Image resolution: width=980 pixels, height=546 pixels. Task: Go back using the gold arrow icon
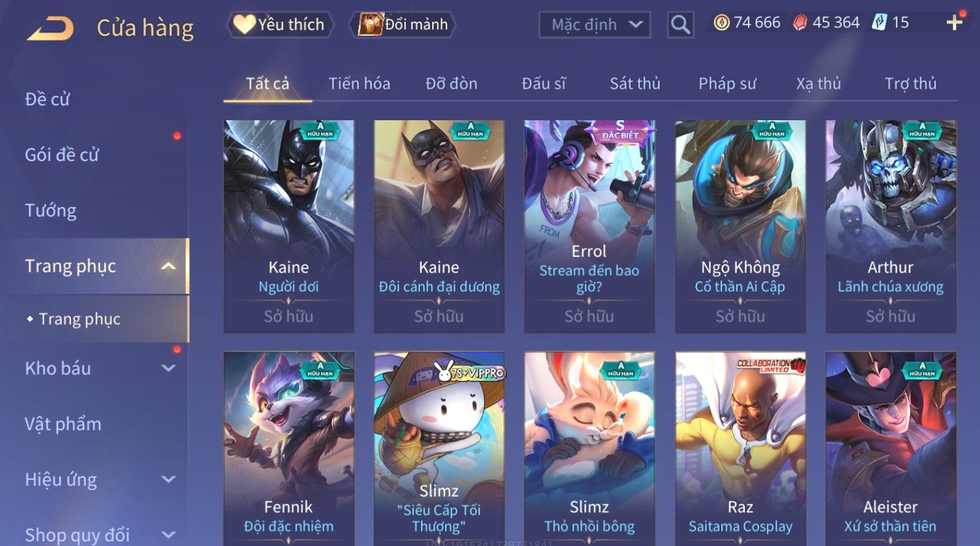[51, 28]
